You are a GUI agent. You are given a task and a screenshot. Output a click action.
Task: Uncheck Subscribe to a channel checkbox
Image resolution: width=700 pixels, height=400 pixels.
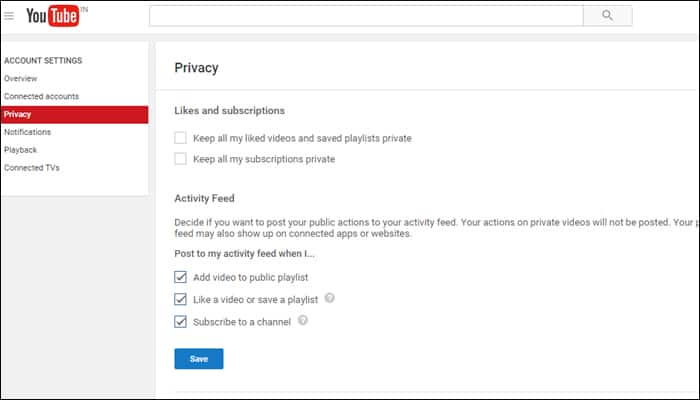180,321
